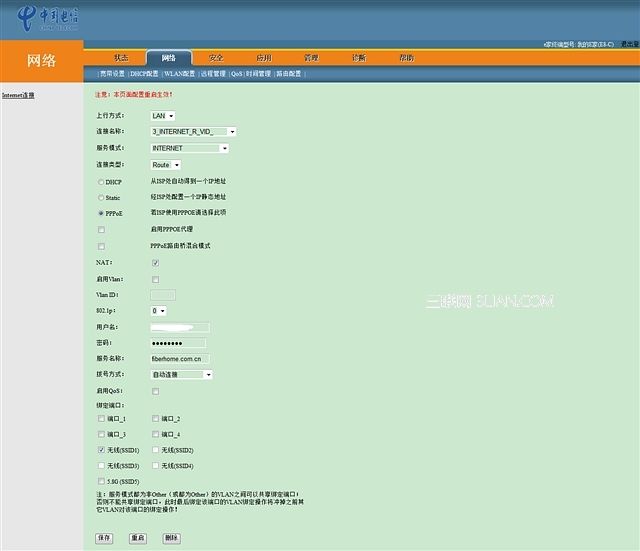Open the 应用 (Application) tab
640x551 pixels.
pyautogui.click(x=264, y=58)
